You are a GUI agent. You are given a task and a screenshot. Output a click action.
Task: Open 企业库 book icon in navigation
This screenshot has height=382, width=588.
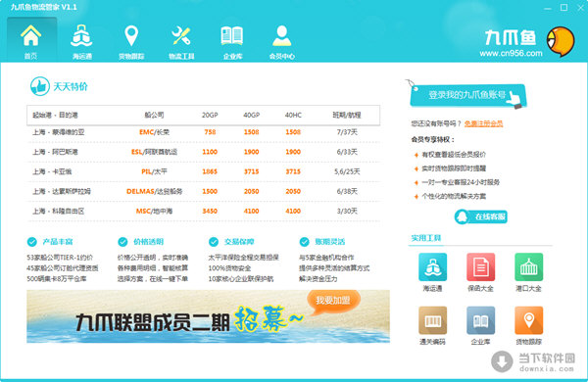232,40
